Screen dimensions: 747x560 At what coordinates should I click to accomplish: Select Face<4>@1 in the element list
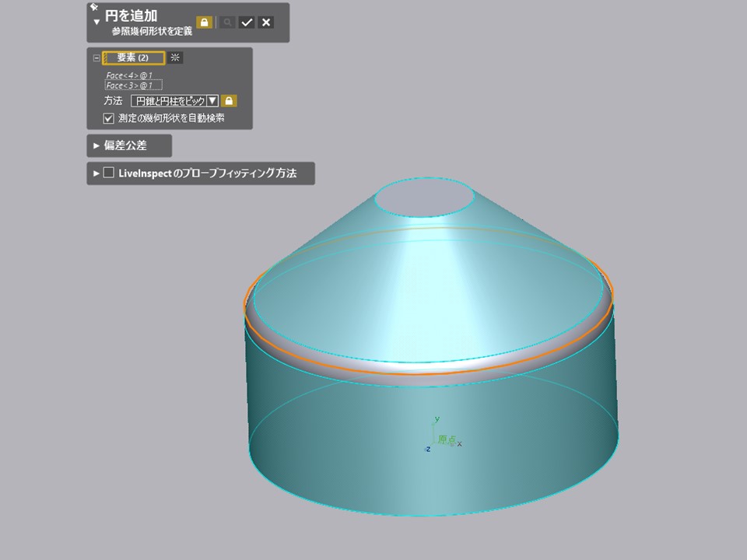pyautogui.click(x=129, y=75)
